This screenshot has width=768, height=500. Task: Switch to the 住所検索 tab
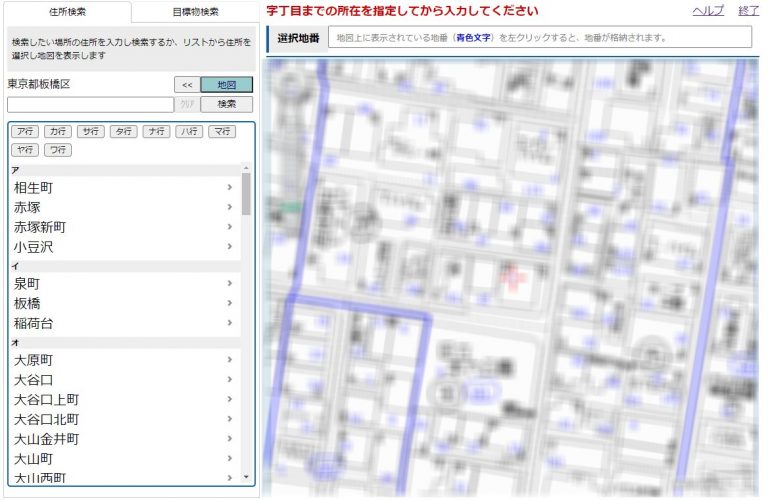68,12
